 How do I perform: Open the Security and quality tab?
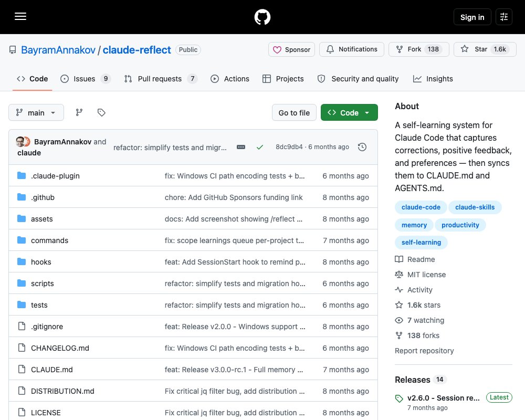358,79
